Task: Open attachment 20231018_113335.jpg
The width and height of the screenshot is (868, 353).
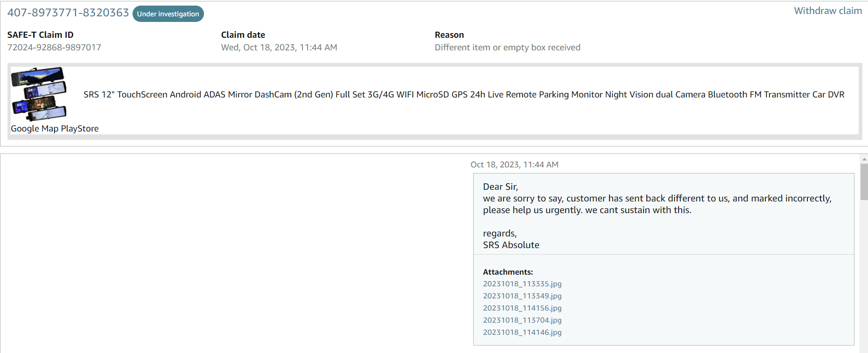Action: (x=522, y=284)
